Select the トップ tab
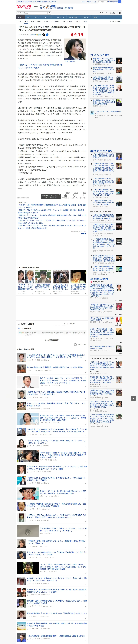This screenshot has width=138, height=644. (x=20, y=17)
